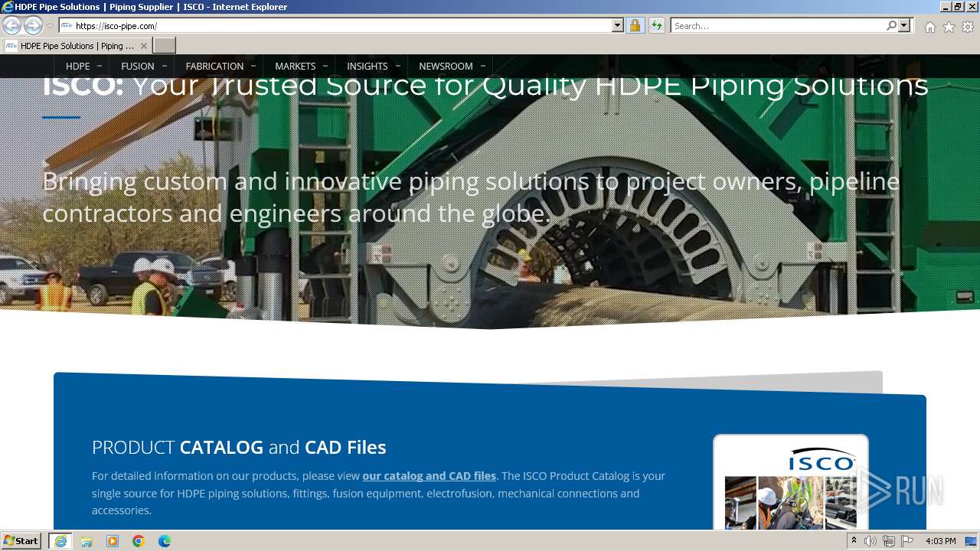Screen dimensions: 980x551
Task: Expand the INSIGHTS submenu indicator
Action: [398, 66]
